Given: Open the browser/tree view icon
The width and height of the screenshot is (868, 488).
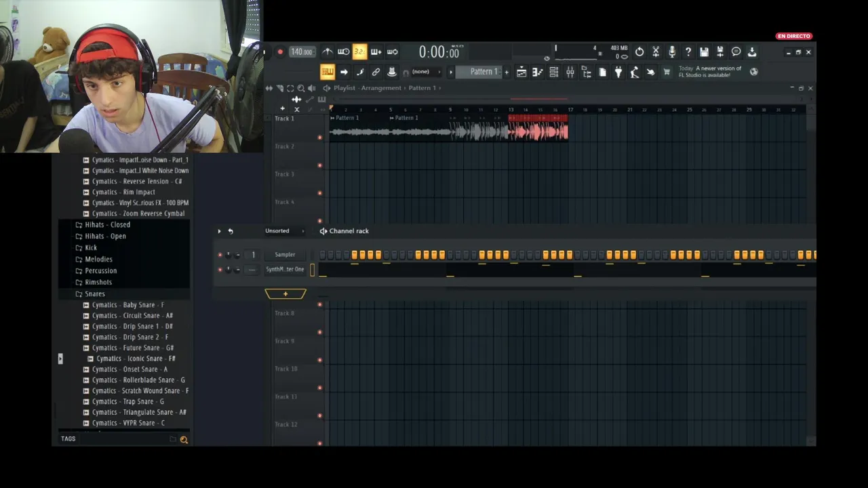Looking at the screenshot, I should pyautogui.click(x=587, y=72).
